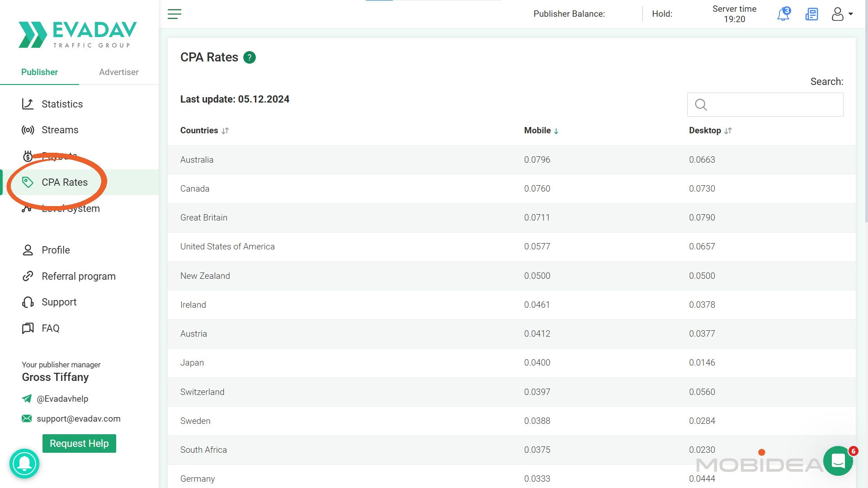Click the CPA Rates help question mark
868x488 pixels.
[250, 57]
